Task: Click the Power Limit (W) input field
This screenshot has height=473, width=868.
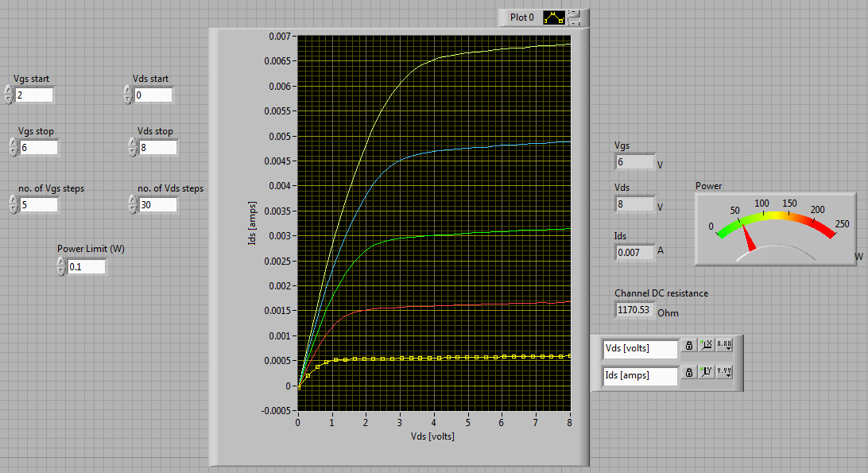Action: point(87,266)
